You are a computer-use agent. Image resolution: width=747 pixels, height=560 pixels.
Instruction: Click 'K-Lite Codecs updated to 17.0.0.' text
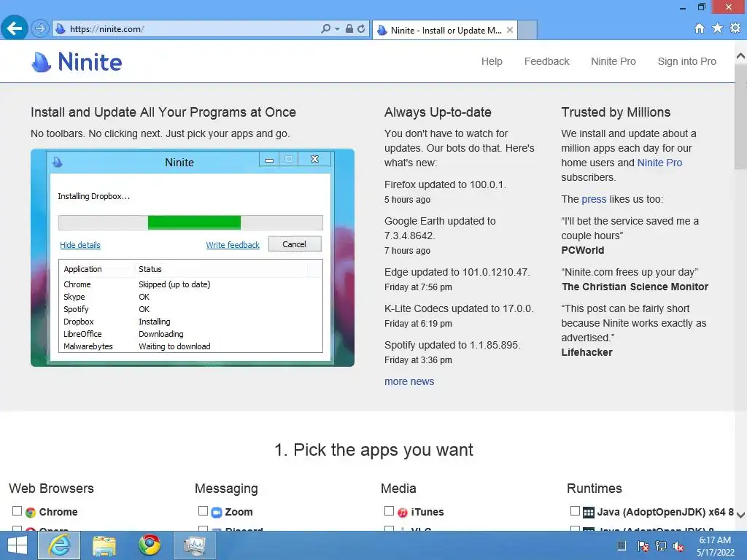pyautogui.click(x=459, y=308)
